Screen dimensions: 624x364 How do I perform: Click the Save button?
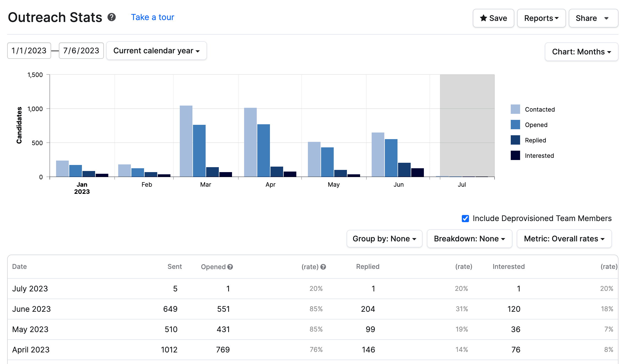point(493,18)
